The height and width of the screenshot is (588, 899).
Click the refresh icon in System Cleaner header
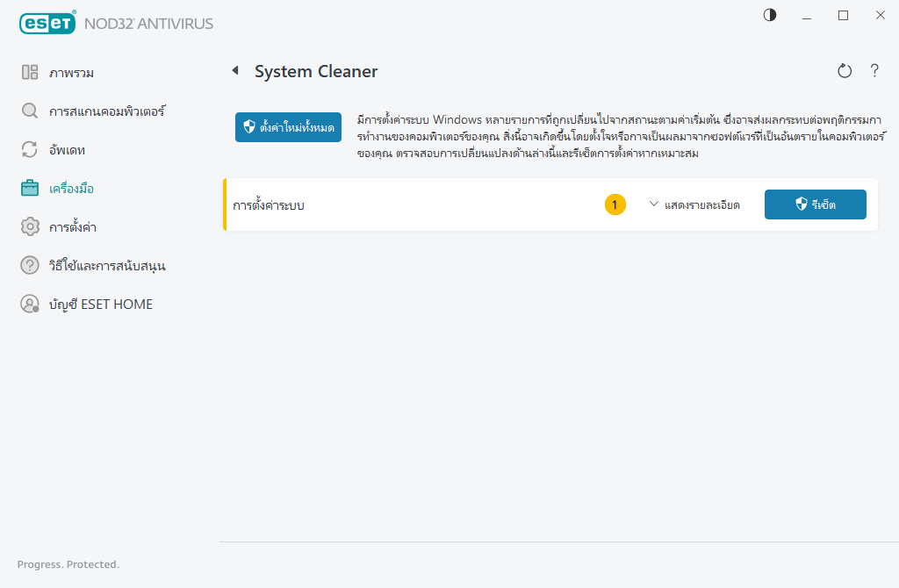click(844, 71)
